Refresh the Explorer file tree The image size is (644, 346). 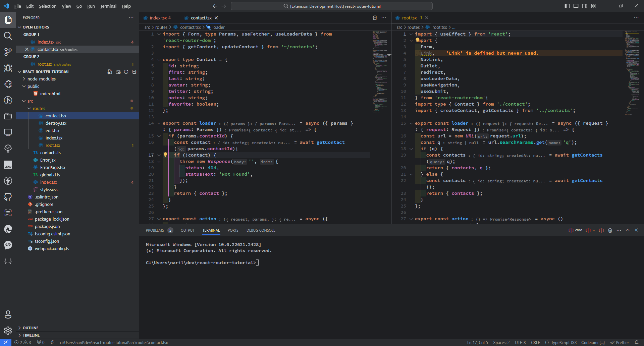(x=126, y=72)
